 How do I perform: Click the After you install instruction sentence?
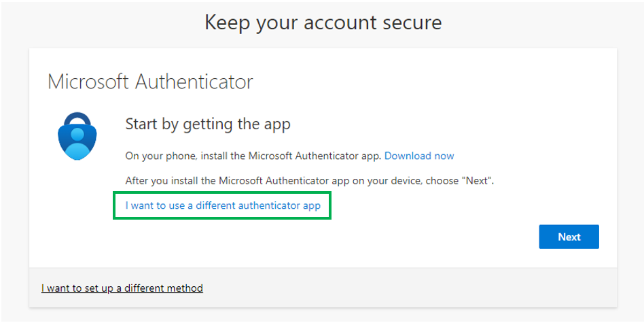(309, 181)
